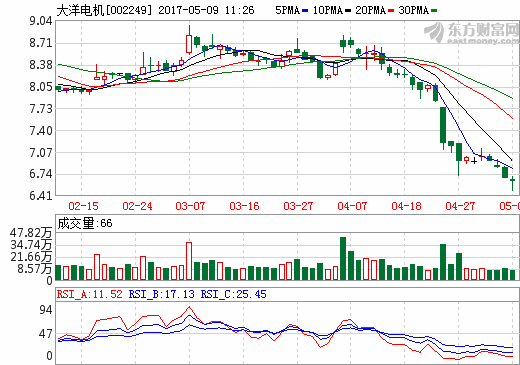
Task: Click the 47.82万 volume axis label
Action: (31, 233)
